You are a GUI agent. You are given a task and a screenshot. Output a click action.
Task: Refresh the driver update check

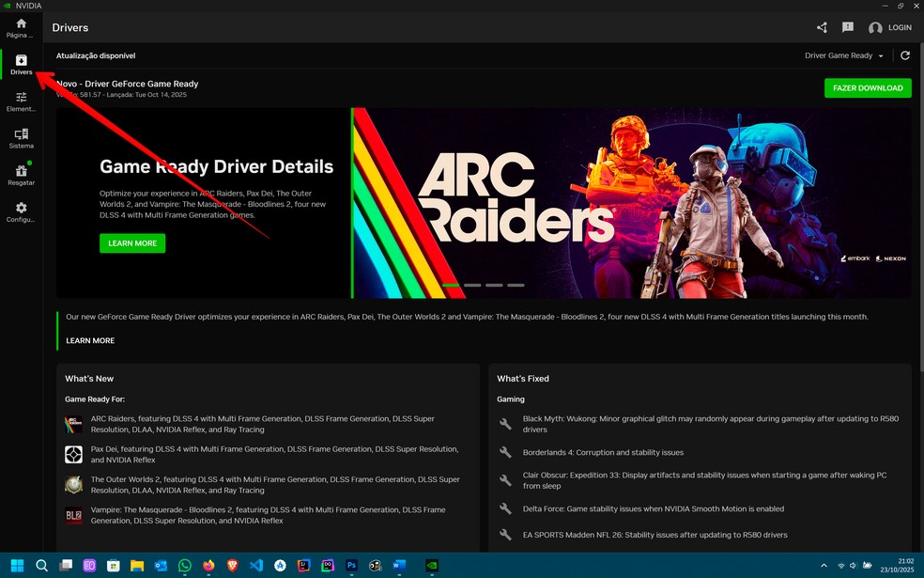click(905, 55)
